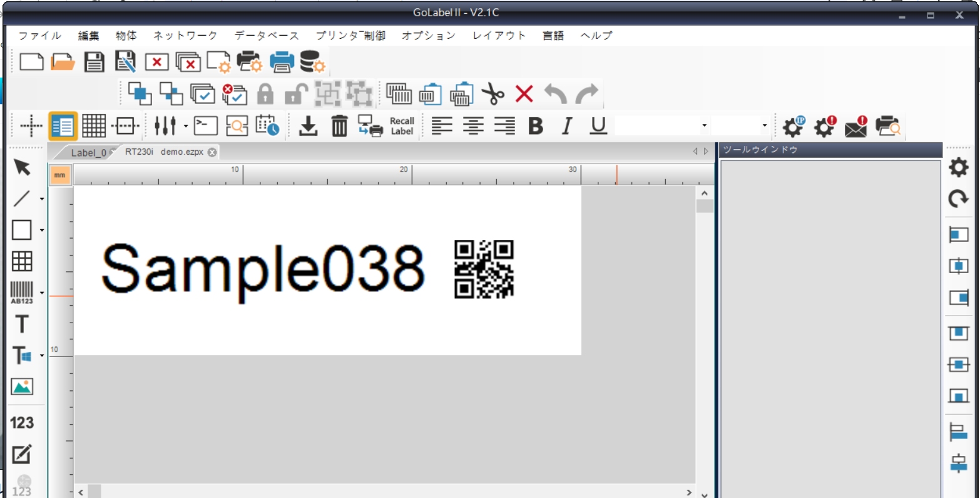Viewport: 980px width, 498px height.
Task: Close the current label document icon
Action: tap(156, 62)
